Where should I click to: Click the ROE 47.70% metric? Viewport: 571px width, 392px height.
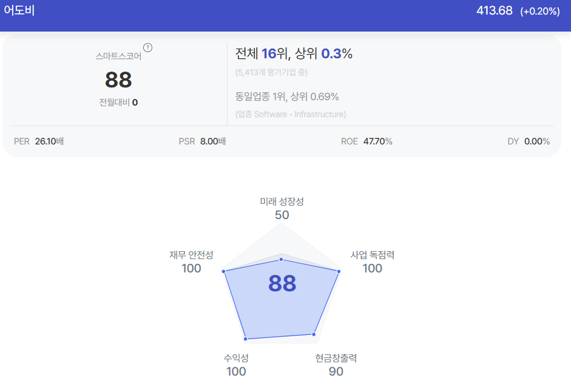[367, 141]
